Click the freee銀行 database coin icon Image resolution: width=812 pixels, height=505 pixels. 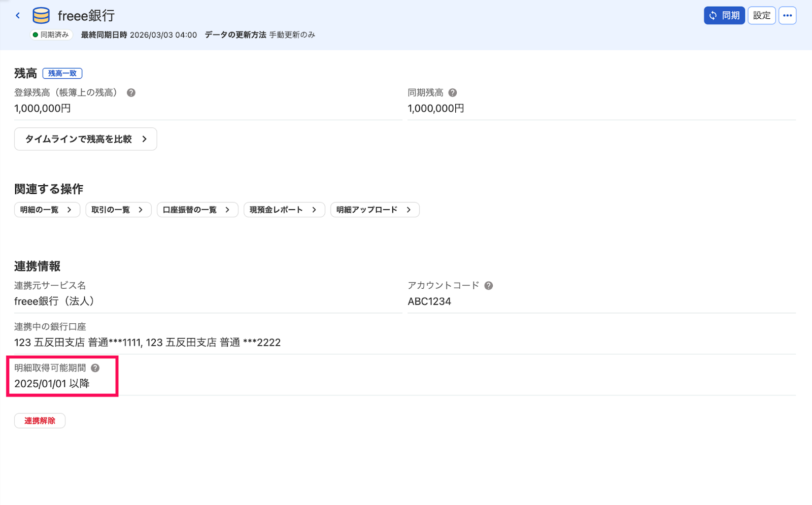point(41,16)
